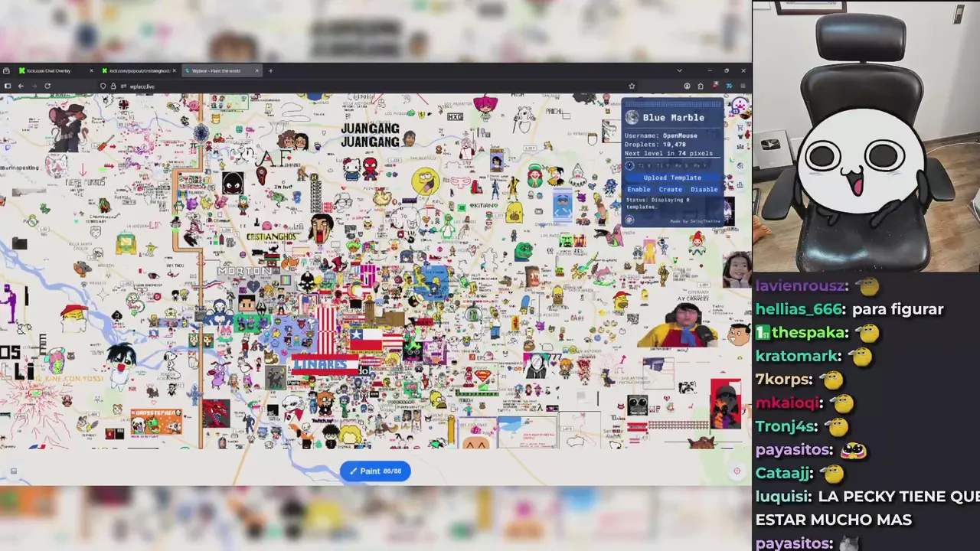Open the browser hamburger menu

743,86
